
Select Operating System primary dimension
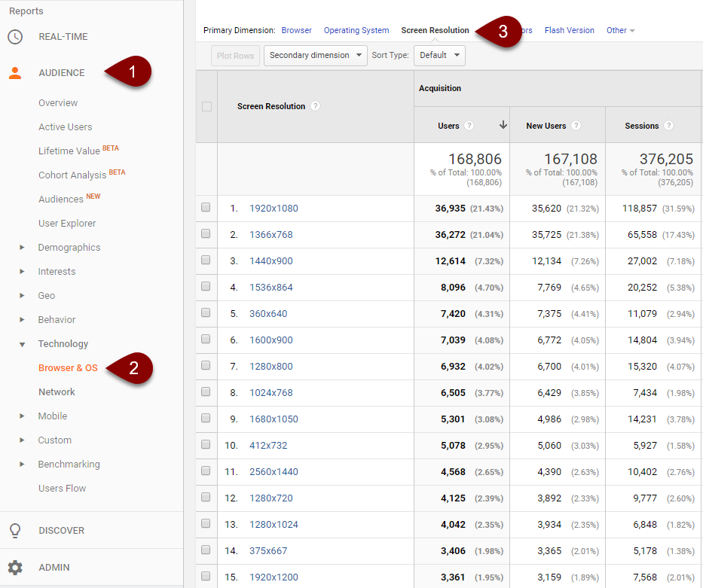[x=356, y=31]
